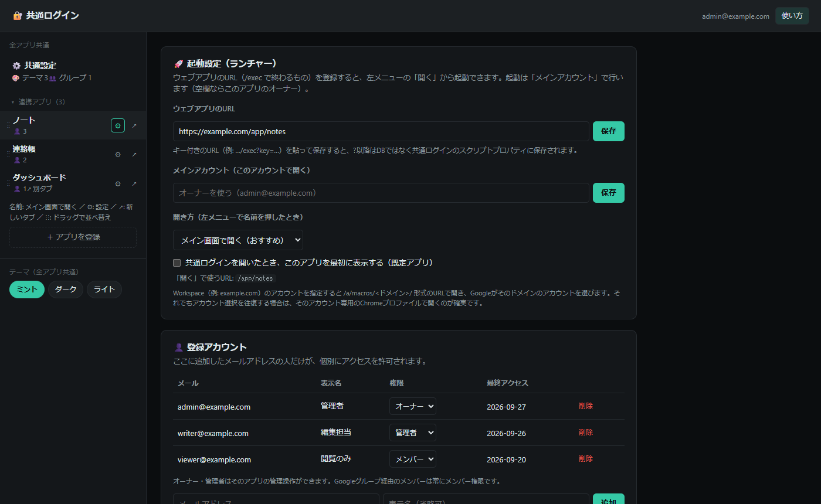
Task: Click the 追加 button below the accounts table
Action: tap(609, 499)
